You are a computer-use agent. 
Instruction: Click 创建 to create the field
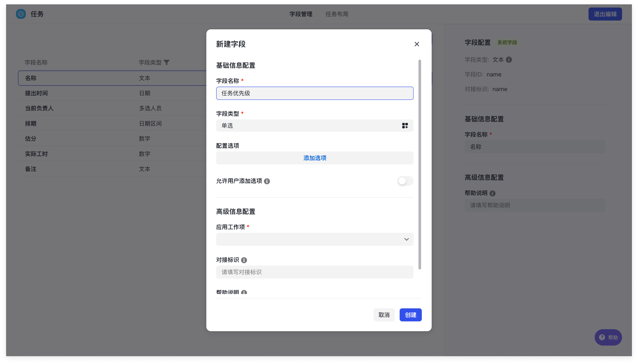point(410,315)
